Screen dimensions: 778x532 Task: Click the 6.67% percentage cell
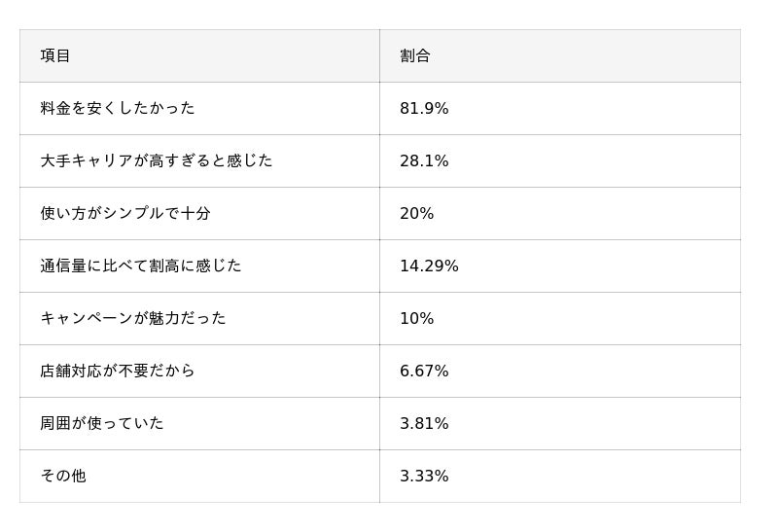click(x=424, y=372)
